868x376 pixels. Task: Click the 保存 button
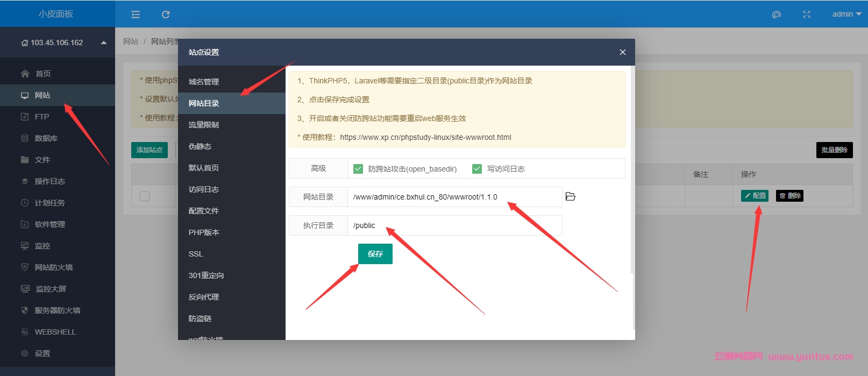click(375, 254)
